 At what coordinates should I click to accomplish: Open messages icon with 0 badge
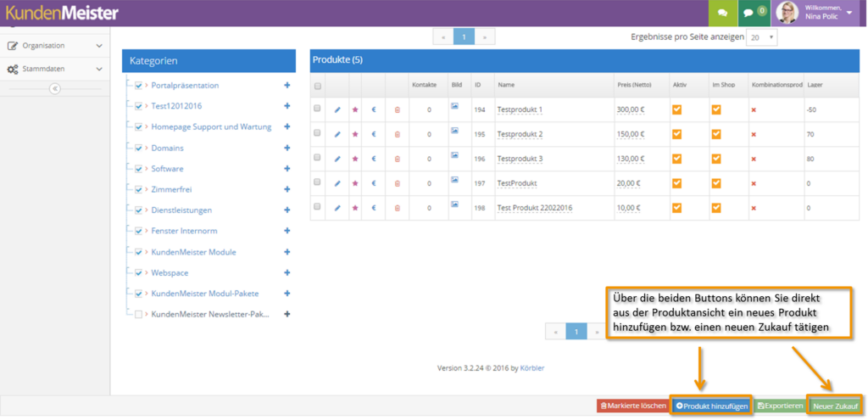pos(753,14)
